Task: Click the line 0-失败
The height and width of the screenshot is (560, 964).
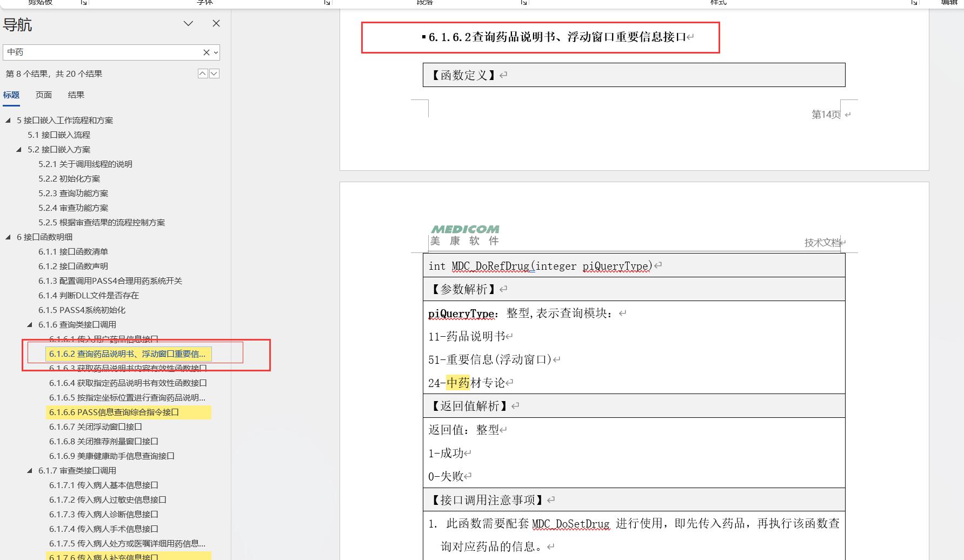Action: pos(446,477)
